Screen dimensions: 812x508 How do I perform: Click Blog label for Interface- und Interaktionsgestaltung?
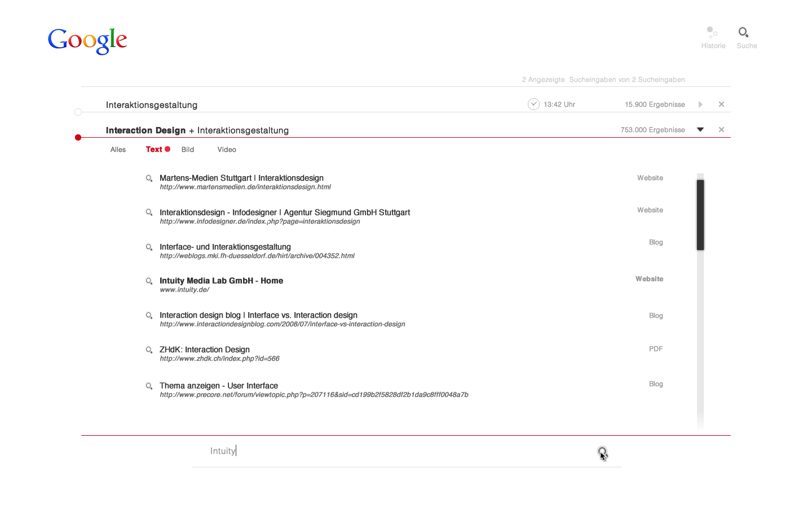pos(656,242)
